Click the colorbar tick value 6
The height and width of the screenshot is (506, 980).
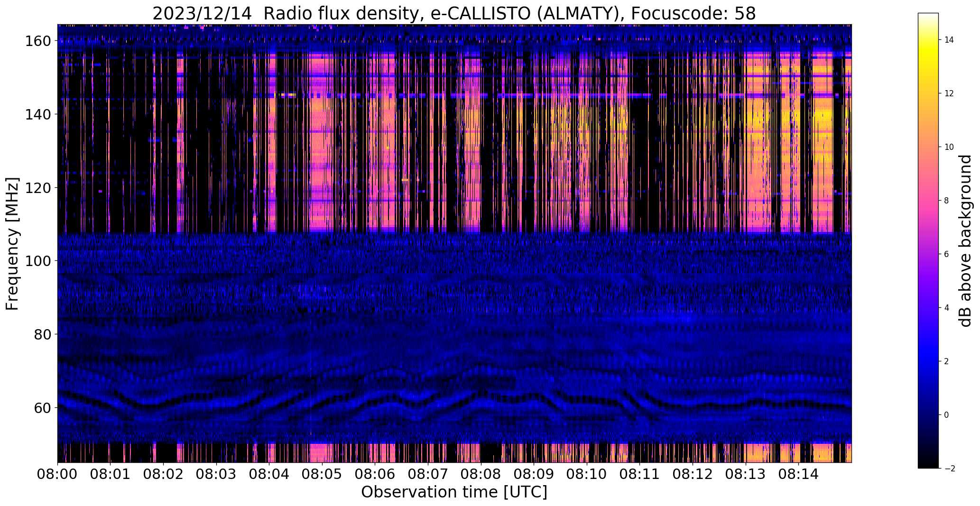[946, 254]
